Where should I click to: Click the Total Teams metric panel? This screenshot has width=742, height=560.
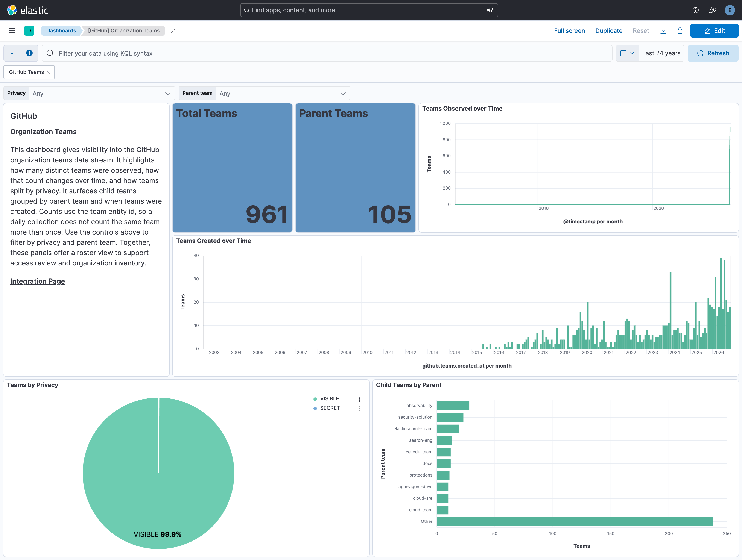tap(232, 168)
